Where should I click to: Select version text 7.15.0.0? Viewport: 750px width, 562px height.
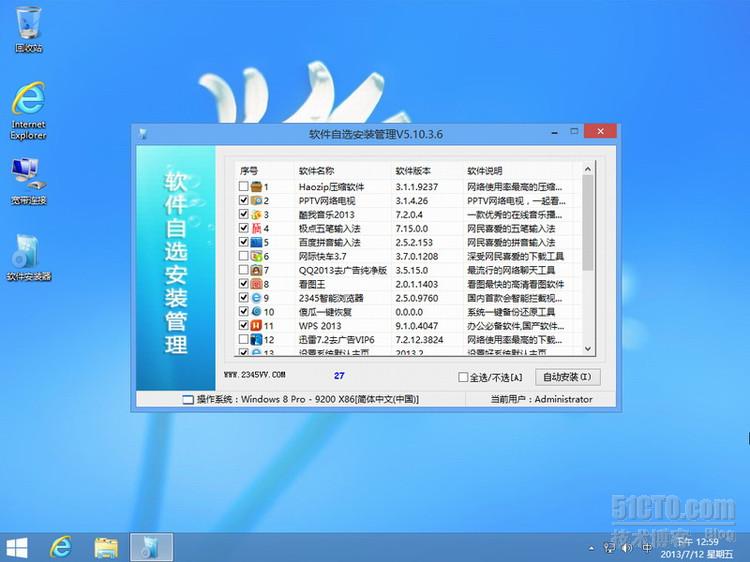click(x=411, y=228)
